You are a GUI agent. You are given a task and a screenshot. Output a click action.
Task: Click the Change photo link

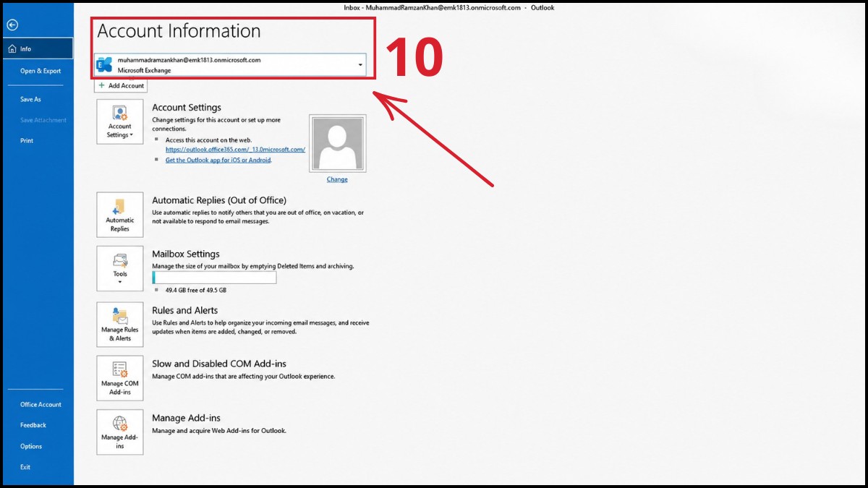(x=337, y=179)
